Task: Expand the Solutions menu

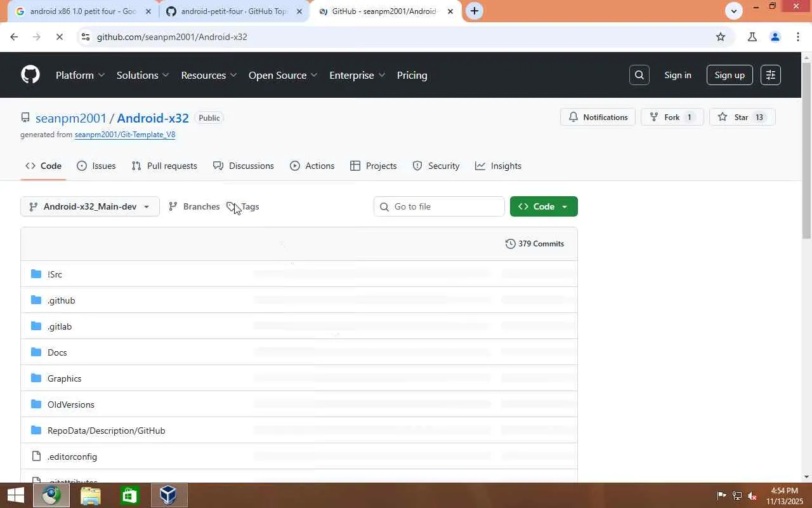Action: 143,75
